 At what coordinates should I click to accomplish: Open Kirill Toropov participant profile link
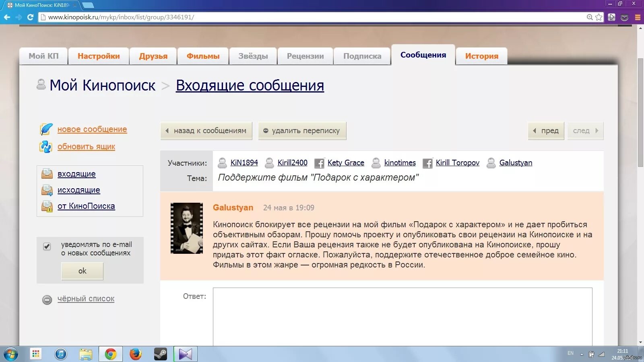tap(458, 162)
